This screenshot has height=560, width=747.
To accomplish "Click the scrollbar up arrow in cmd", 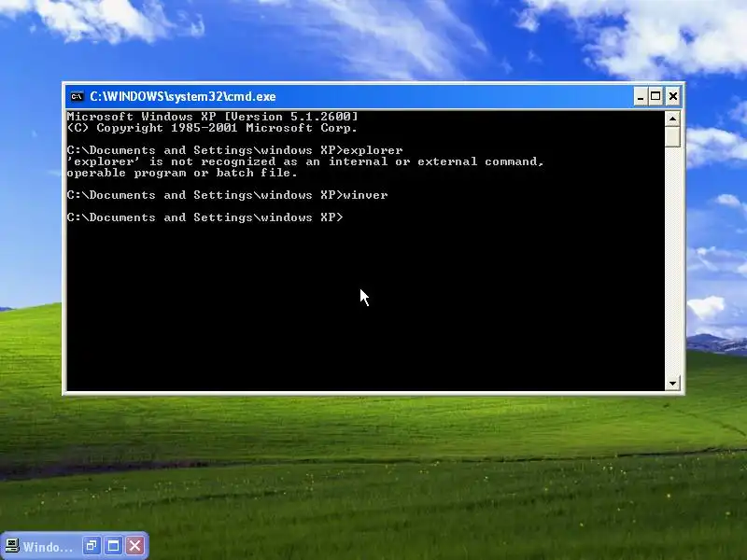I will [672, 119].
